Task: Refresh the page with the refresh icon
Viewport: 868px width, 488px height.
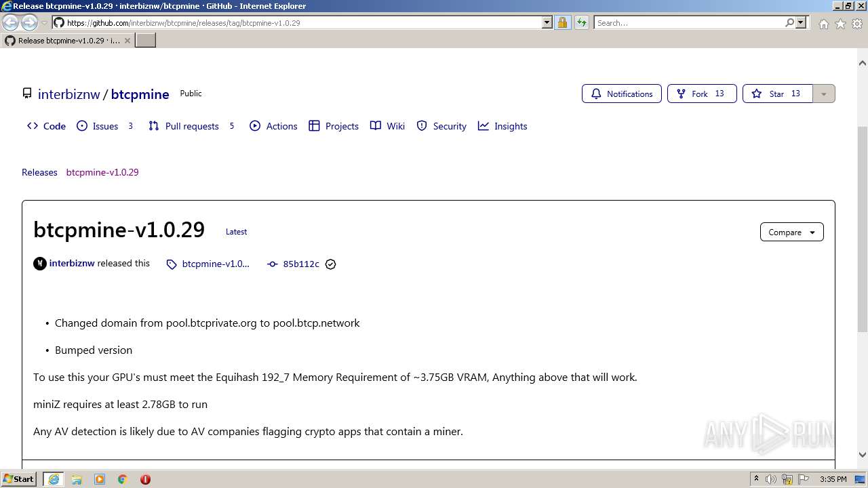Action: [x=582, y=22]
